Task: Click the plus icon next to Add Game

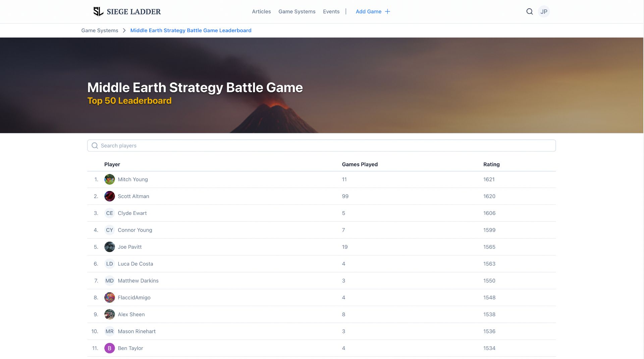Action: (388, 11)
